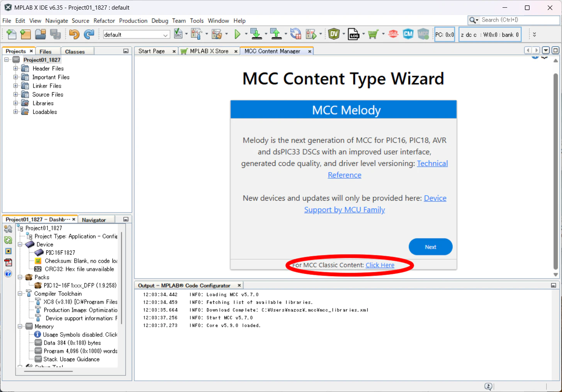
Task: Open the MPLAB Data Visualizer (DV) icon
Action: point(334,34)
